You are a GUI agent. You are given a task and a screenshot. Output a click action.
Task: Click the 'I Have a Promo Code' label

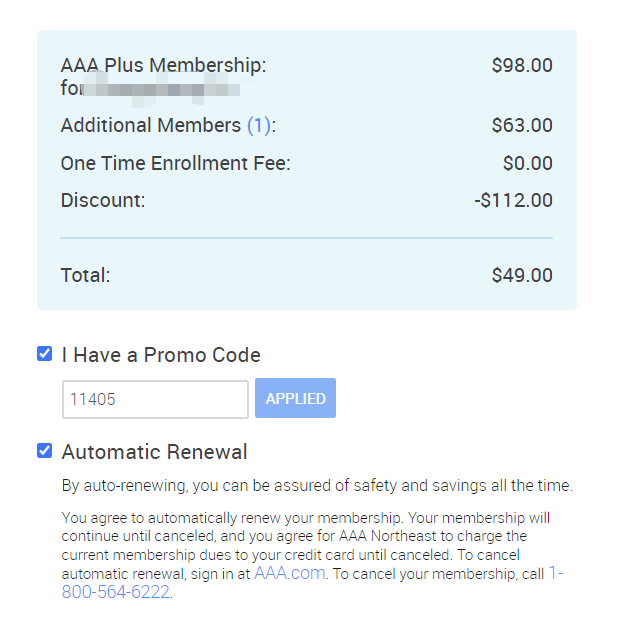point(161,355)
